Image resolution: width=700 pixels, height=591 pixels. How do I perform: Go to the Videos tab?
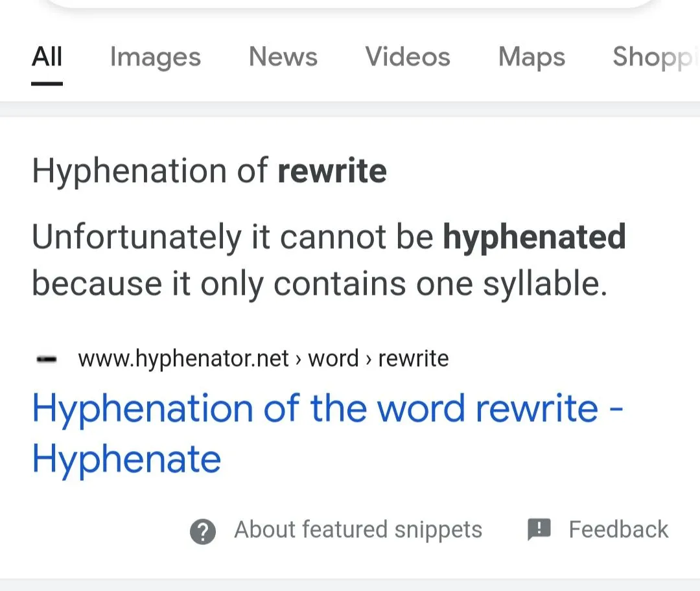pos(408,57)
